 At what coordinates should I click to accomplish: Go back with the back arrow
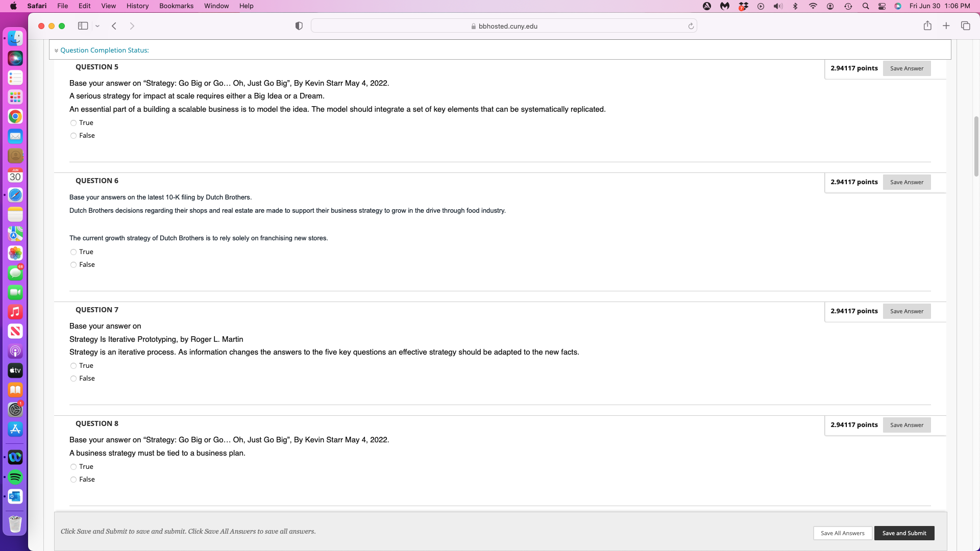[114, 26]
